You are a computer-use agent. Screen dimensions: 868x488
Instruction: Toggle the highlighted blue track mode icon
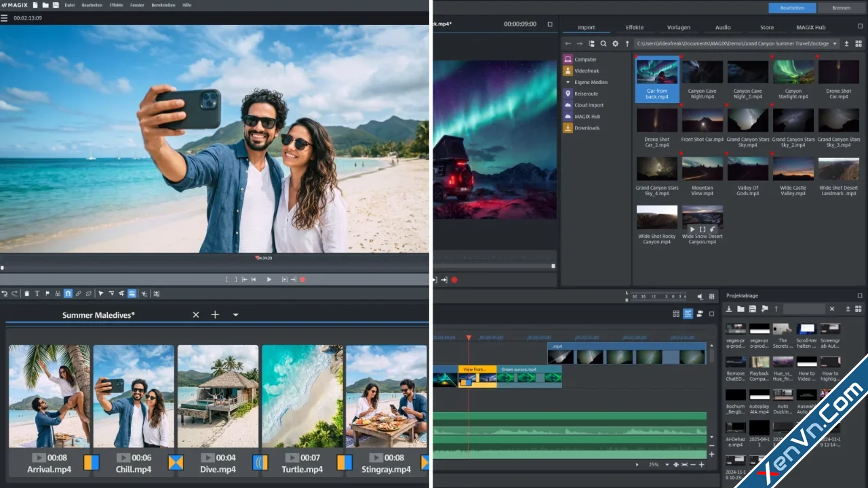tap(132, 293)
